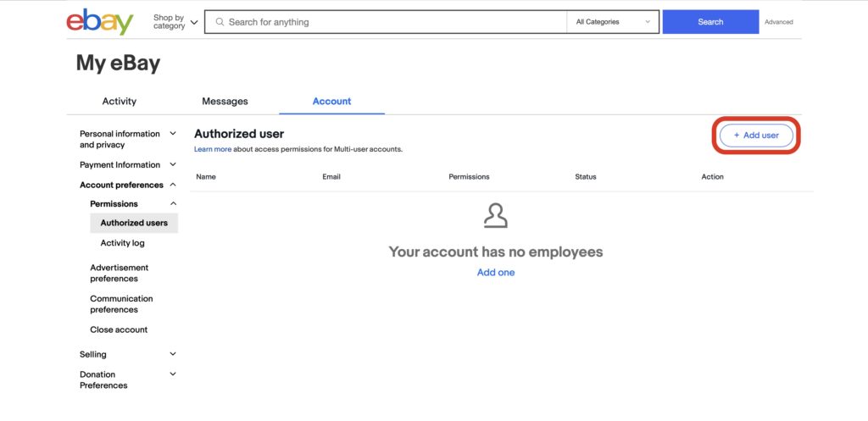Screen dimensions: 868x421
Task: Open the All Categories dropdown
Action: pyautogui.click(x=613, y=22)
